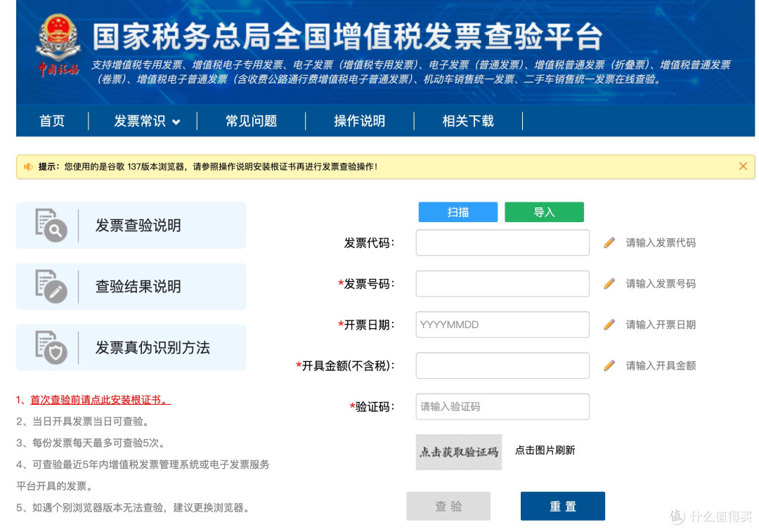Focus the 开具金额(不含税) input field
This screenshot has height=532, width=759.
(502, 365)
